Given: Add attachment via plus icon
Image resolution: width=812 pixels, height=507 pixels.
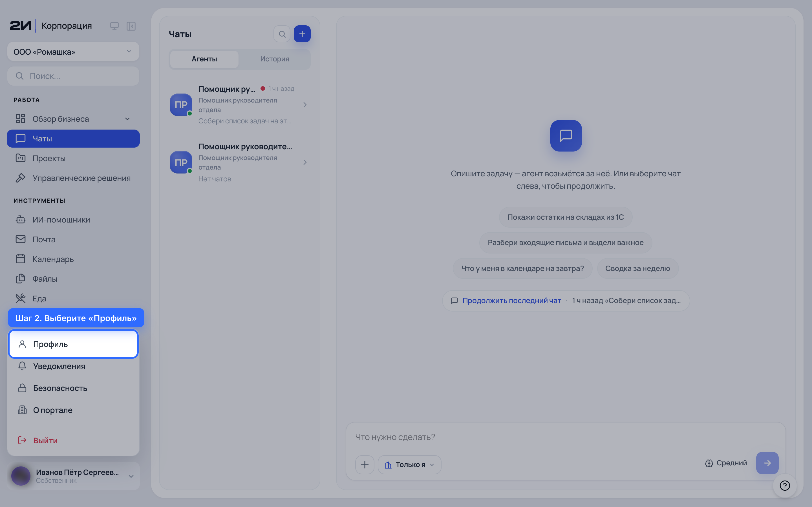Looking at the screenshot, I should pos(365,464).
